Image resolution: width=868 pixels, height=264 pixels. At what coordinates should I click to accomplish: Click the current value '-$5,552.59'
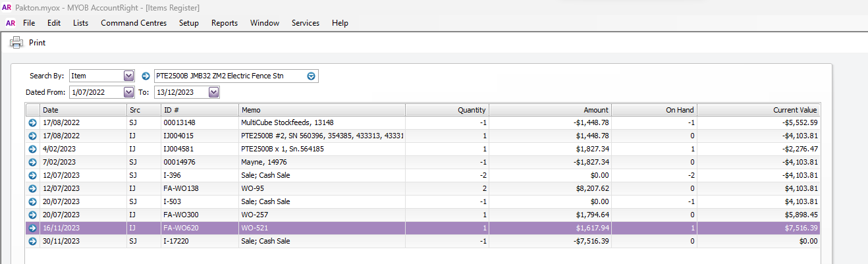[800, 122]
